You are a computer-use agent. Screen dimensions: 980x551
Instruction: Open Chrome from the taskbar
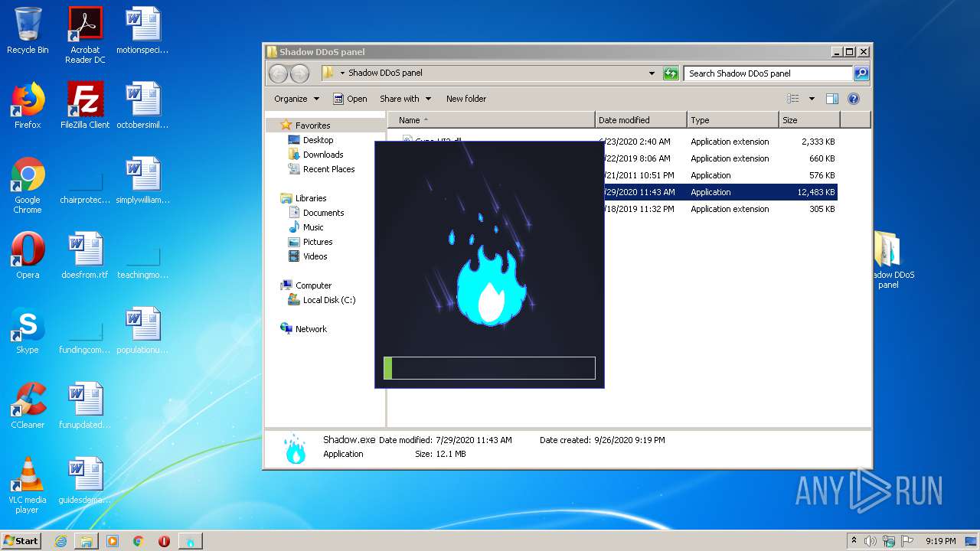tap(138, 541)
